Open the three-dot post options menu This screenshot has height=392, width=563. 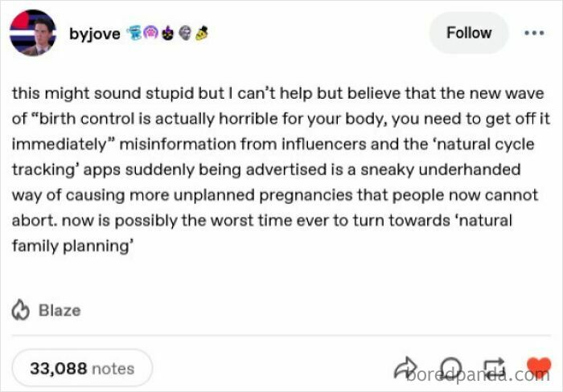533,33
